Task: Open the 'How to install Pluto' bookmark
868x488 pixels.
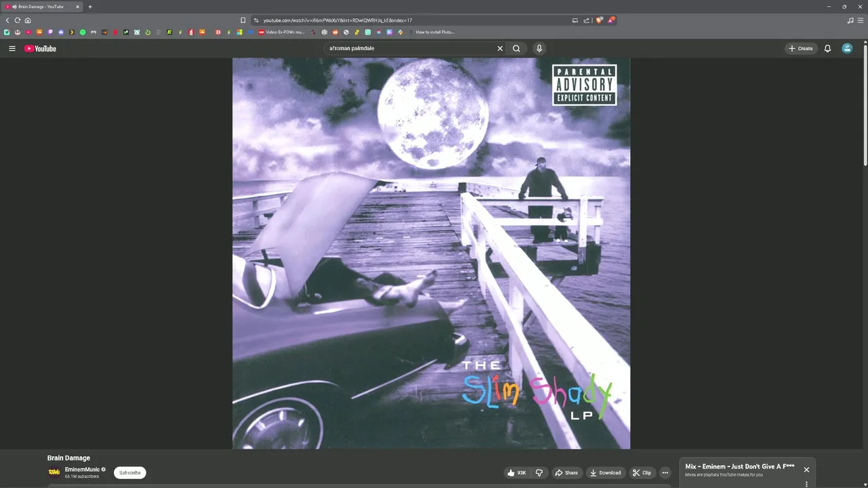Action: pyautogui.click(x=431, y=32)
